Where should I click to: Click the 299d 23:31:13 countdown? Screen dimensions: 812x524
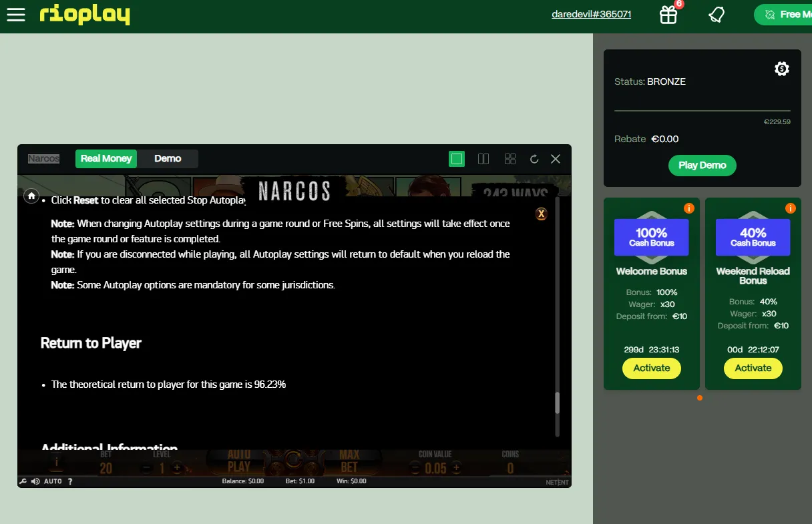652,349
